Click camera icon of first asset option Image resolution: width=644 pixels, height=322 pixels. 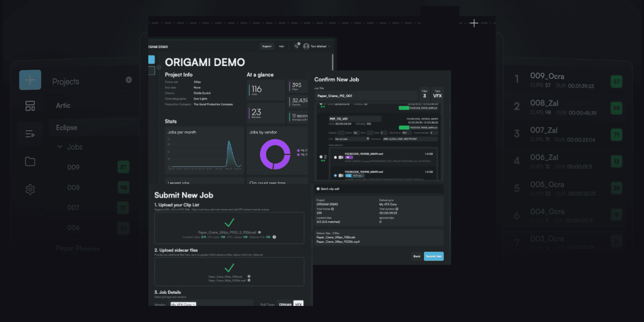tap(341, 157)
